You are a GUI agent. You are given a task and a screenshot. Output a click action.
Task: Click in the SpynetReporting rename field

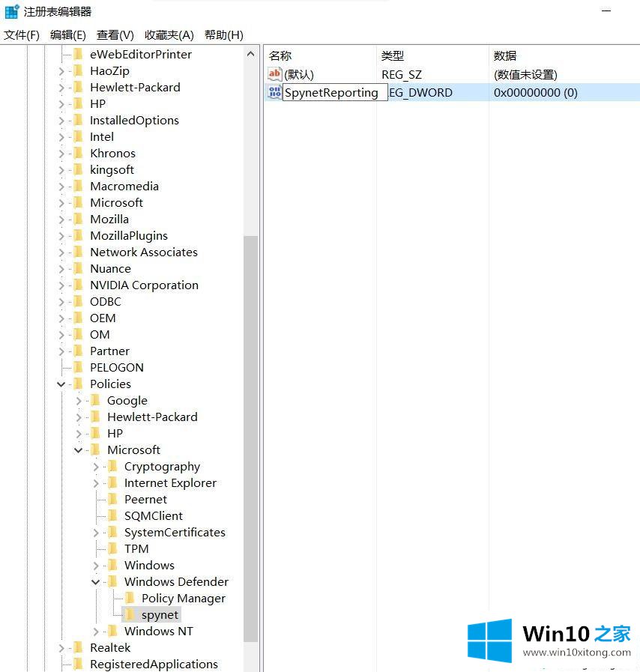(x=335, y=93)
